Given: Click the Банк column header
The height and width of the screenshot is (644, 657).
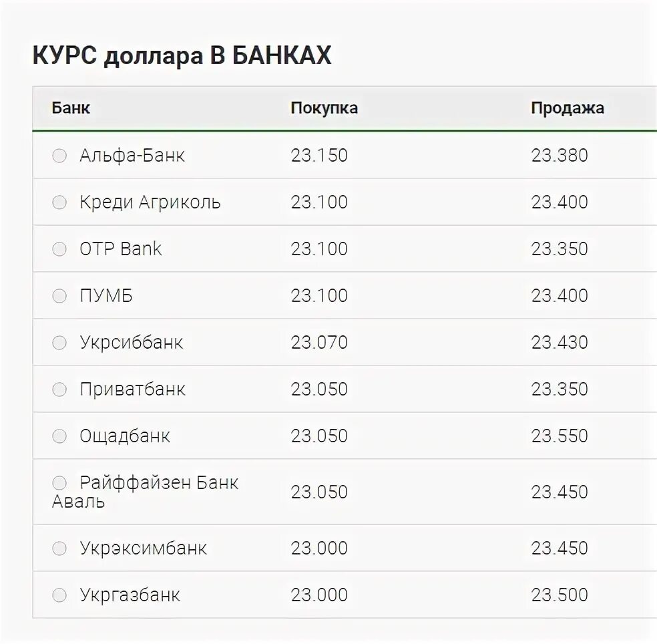Looking at the screenshot, I should coord(71,108).
